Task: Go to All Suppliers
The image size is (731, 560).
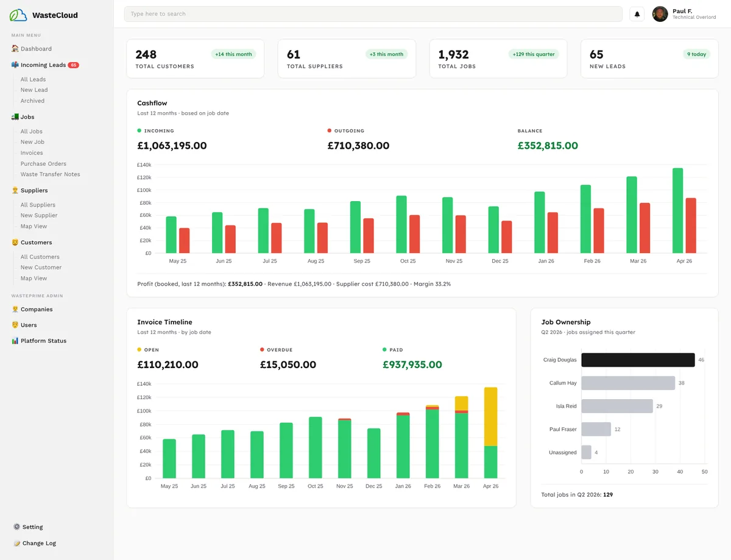Action: pos(38,205)
